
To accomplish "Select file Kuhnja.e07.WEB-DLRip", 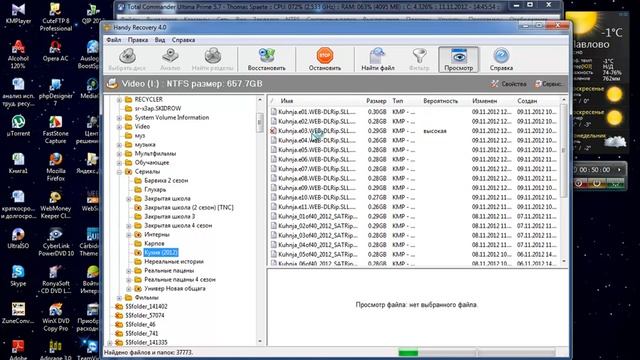I will pos(317,169).
